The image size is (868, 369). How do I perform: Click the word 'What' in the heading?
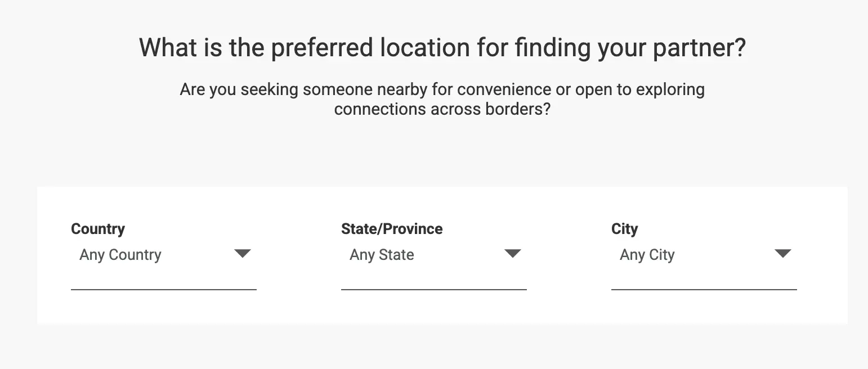(168, 48)
